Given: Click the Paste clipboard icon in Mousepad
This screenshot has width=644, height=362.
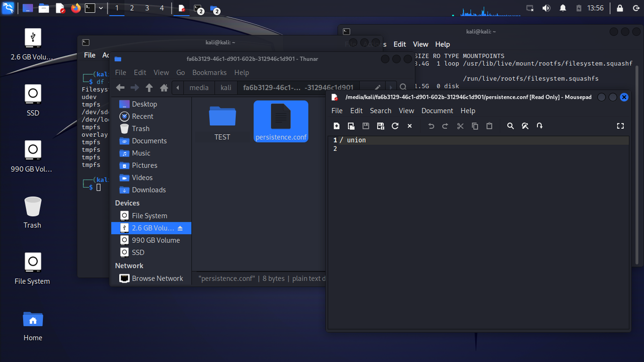Looking at the screenshot, I should [489, 126].
